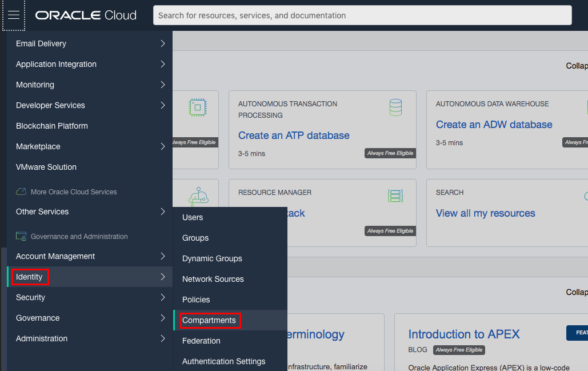Expand the Developer Services chevron
This screenshot has width=588, height=371.
point(163,105)
